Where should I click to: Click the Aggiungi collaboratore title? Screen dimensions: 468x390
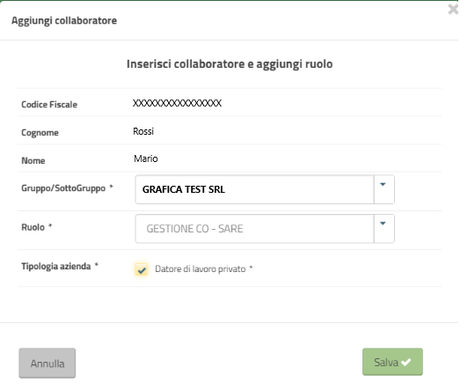[64, 20]
